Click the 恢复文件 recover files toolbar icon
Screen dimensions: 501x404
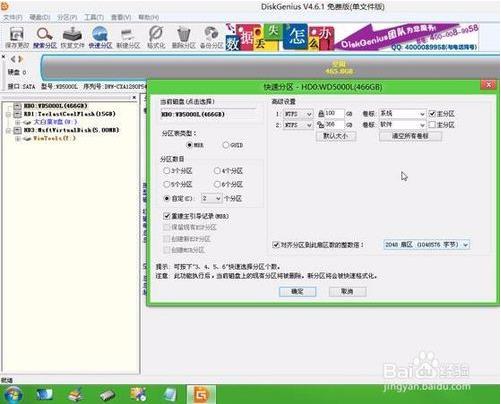[73, 34]
